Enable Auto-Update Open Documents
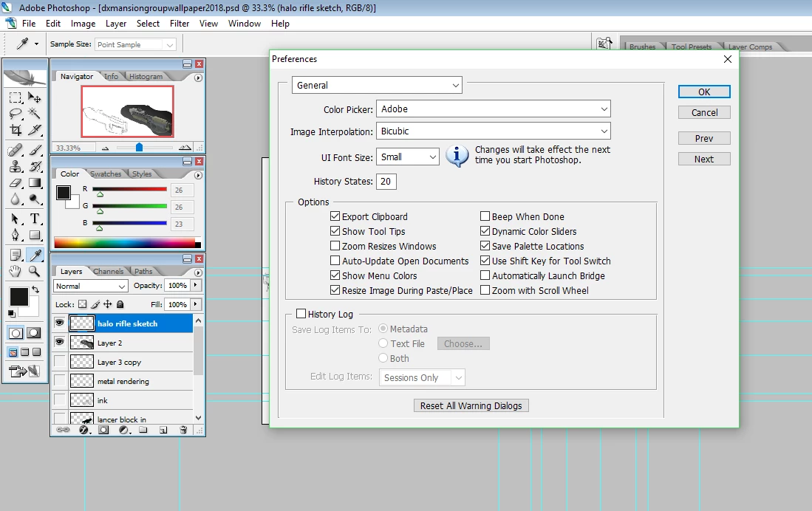 coord(335,261)
